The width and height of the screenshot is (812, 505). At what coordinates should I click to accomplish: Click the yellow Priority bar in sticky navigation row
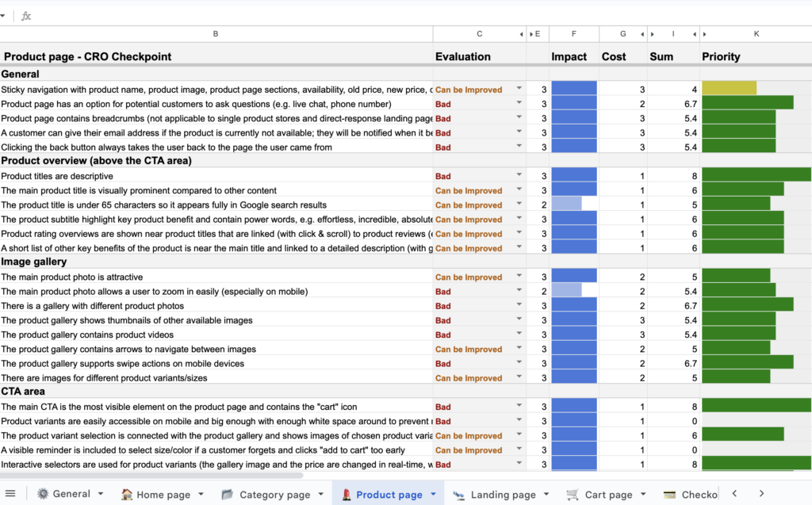click(x=729, y=89)
